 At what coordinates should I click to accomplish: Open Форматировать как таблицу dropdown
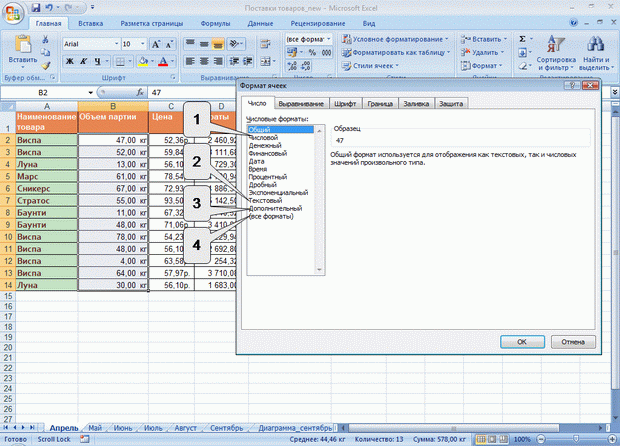coord(396,52)
